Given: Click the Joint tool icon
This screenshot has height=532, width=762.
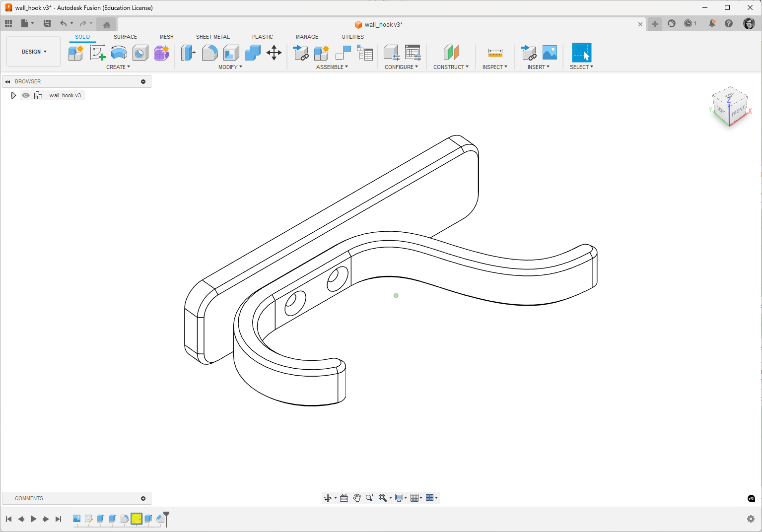Looking at the screenshot, I should [343, 53].
